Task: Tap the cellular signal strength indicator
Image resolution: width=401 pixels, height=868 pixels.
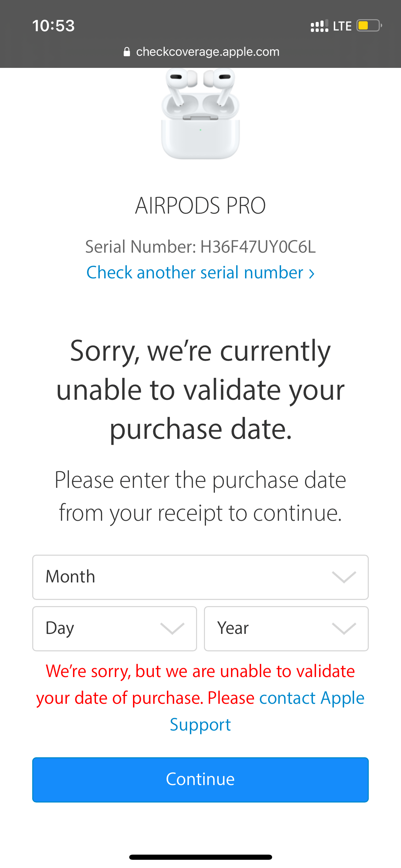Action: coord(319,26)
